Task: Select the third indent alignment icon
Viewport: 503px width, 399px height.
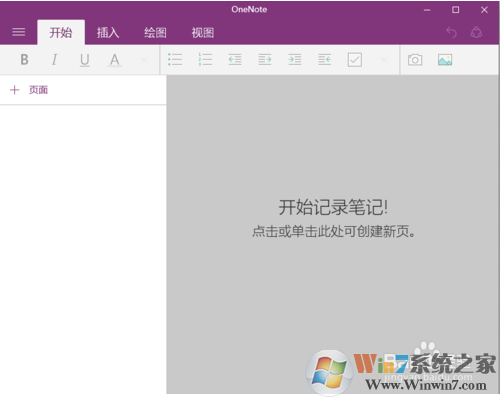Action: click(295, 60)
